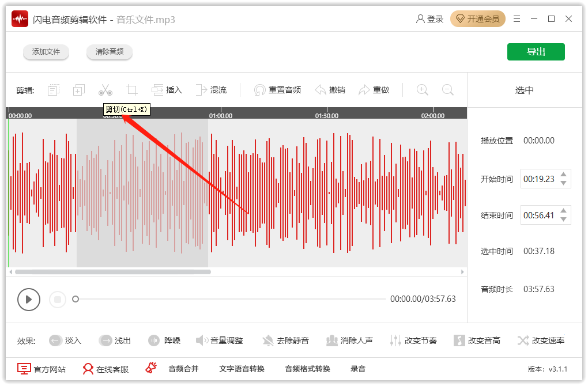Click the horizontal waveform scrollbar thumb
Screen dimensions: 588x386
[113, 272]
